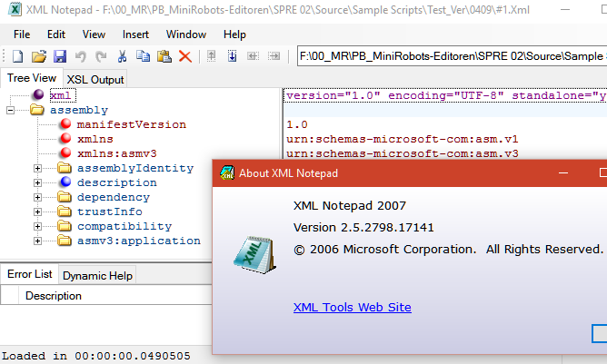Screen dimensions: 607x364
Task: Click the Version 2.5.2798.17141 text
Action: 363,228
